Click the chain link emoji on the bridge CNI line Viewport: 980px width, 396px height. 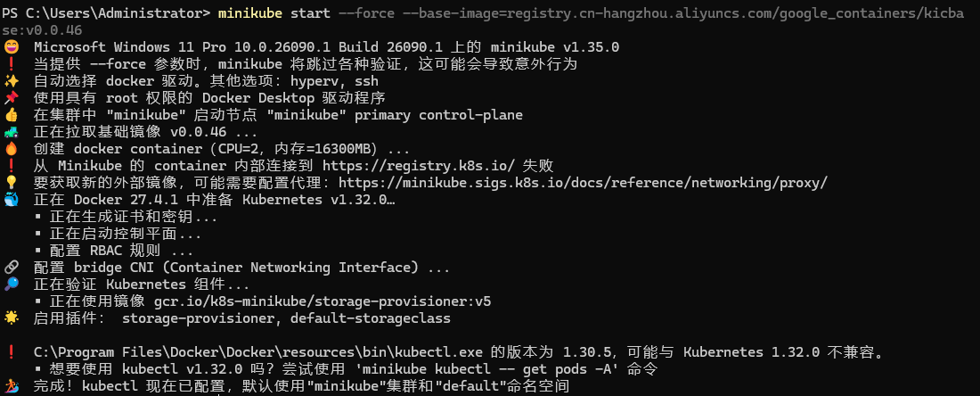point(11,268)
